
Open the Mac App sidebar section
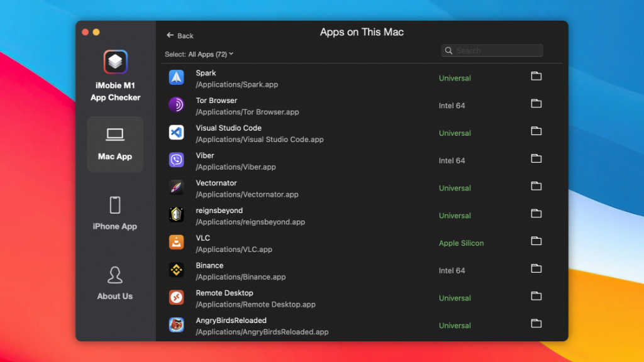coord(115,144)
